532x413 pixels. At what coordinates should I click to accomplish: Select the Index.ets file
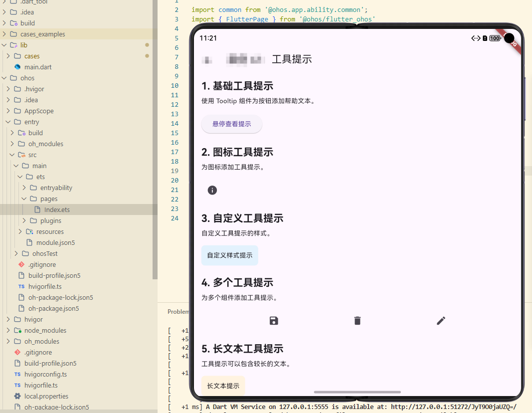click(x=79, y=209)
